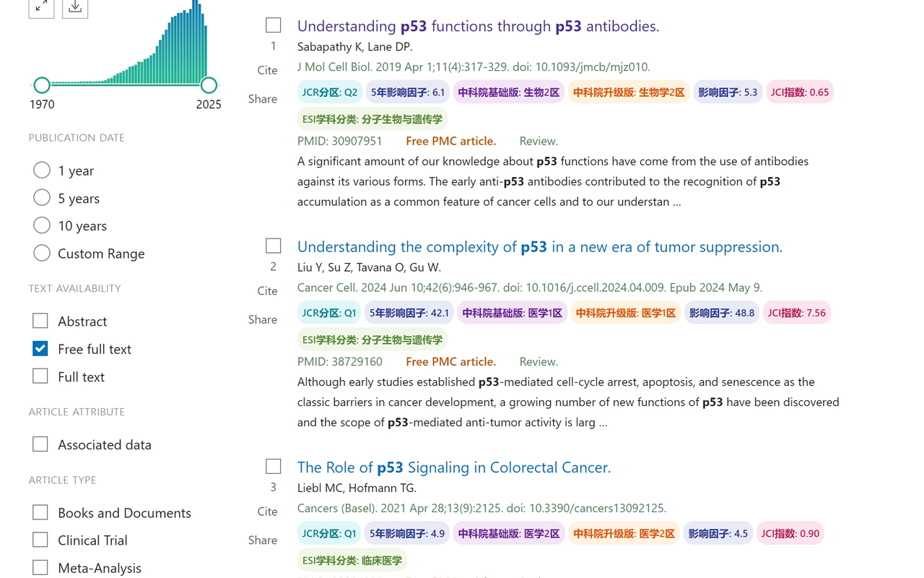Click the "Review" link on the second article
This screenshot has width=924, height=578.
pos(538,361)
